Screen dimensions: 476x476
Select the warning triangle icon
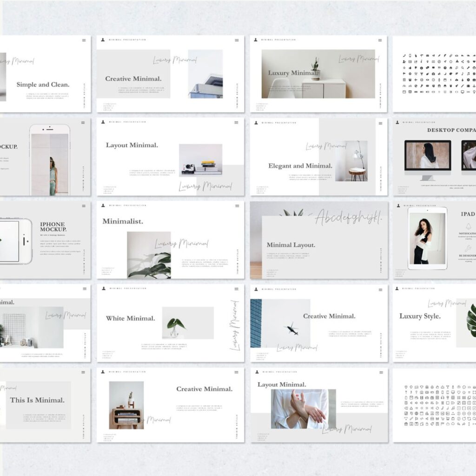click(x=457, y=61)
